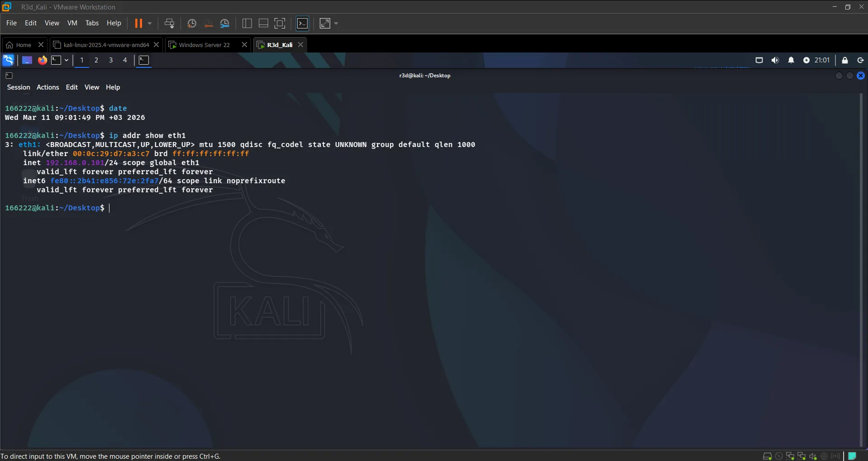Open the snapshot manager wrench icon
868x461 pixels.
coord(225,24)
